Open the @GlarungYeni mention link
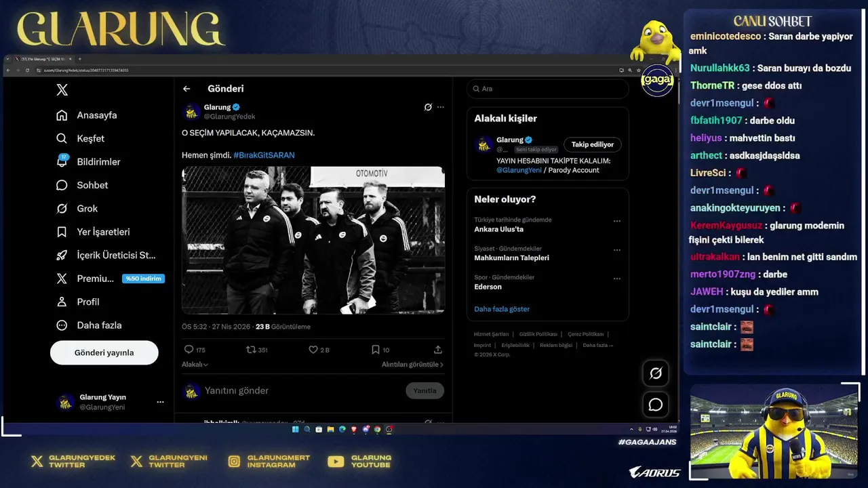 519,170
